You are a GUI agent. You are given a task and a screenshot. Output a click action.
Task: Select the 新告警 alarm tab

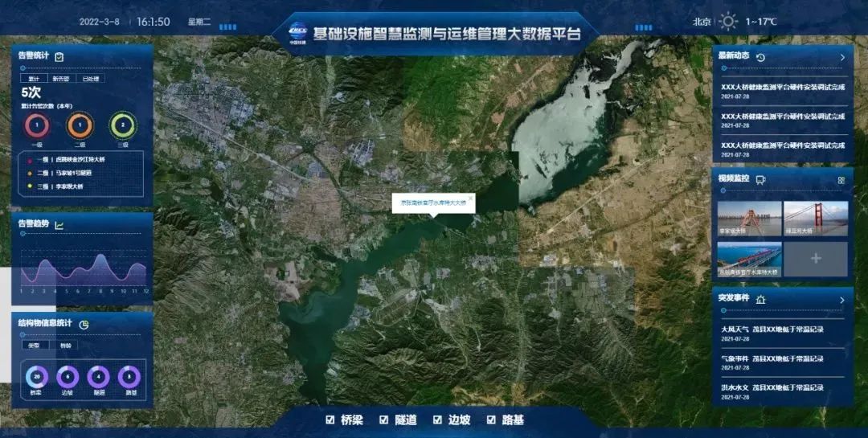61,79
